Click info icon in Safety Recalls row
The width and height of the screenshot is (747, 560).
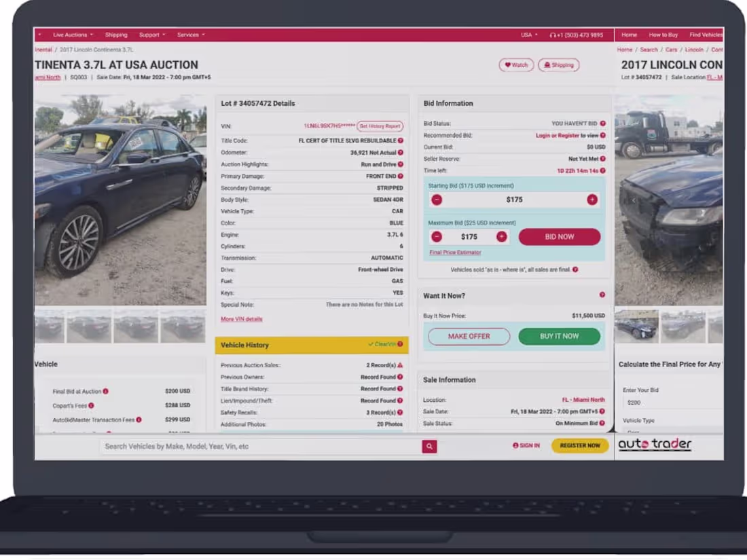click(x=400, y=413)
